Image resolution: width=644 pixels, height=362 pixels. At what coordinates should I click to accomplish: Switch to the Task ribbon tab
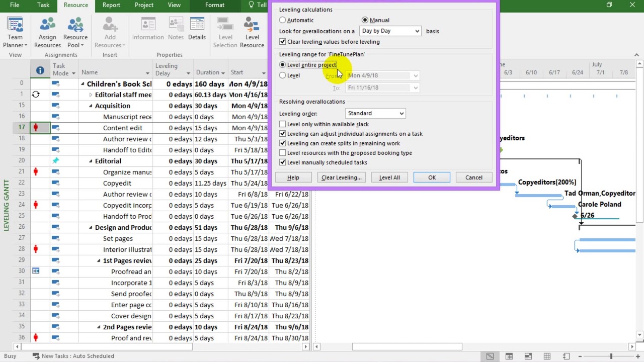click(x=43, y=5)
